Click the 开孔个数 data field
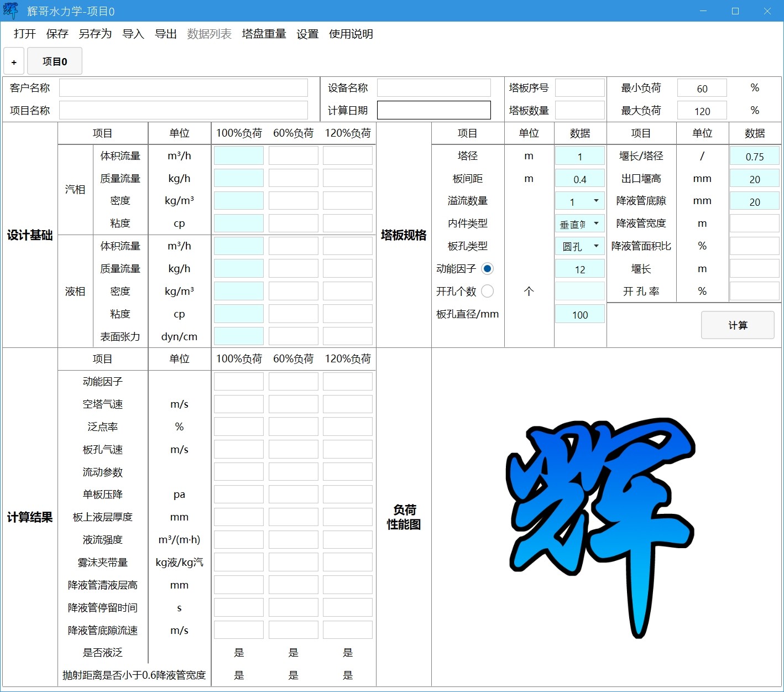Image resolution: width=784 pixels, height=692 pixels. [580, 291]
